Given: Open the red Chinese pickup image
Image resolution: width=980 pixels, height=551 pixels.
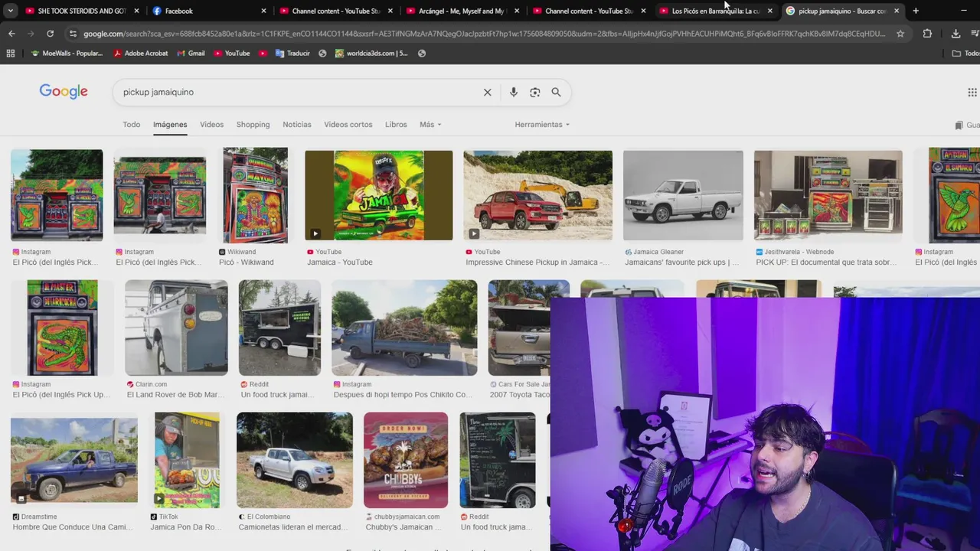Looking at the screenshot, I should tap(537, 195).
